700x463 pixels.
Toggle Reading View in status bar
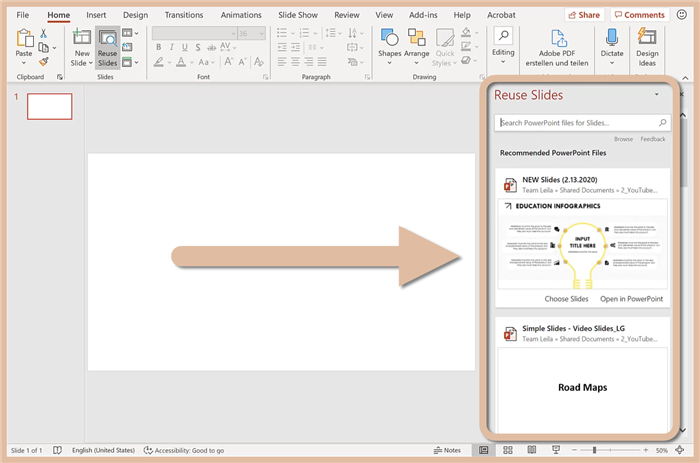tap(530, 450)
